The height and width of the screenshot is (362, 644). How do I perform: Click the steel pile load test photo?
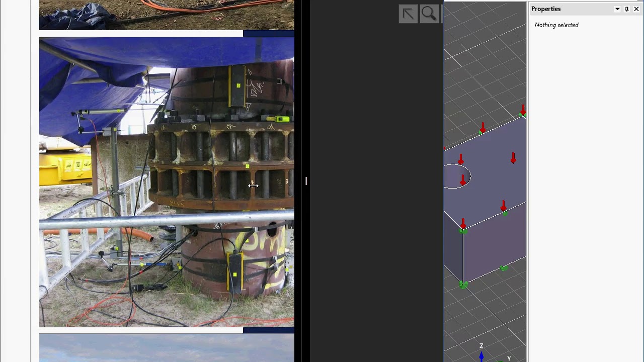click(167, 182)
